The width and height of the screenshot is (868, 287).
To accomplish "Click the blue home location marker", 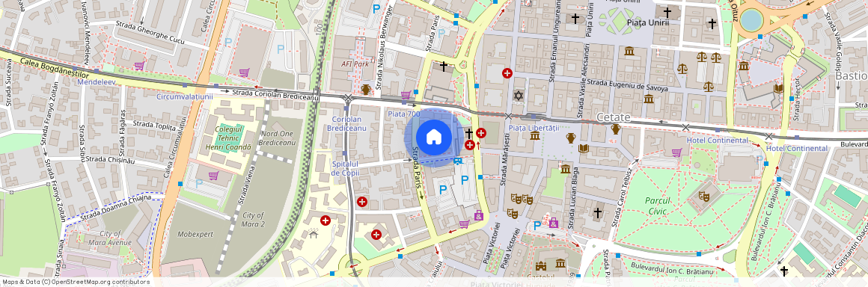I will click(x=434, y=137).
